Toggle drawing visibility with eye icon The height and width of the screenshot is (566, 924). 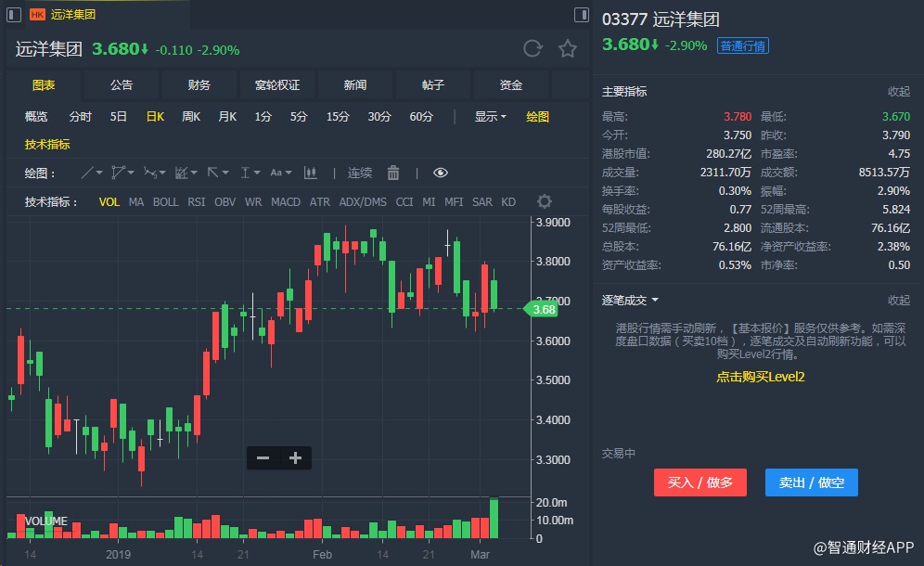(x=441, y=173)
